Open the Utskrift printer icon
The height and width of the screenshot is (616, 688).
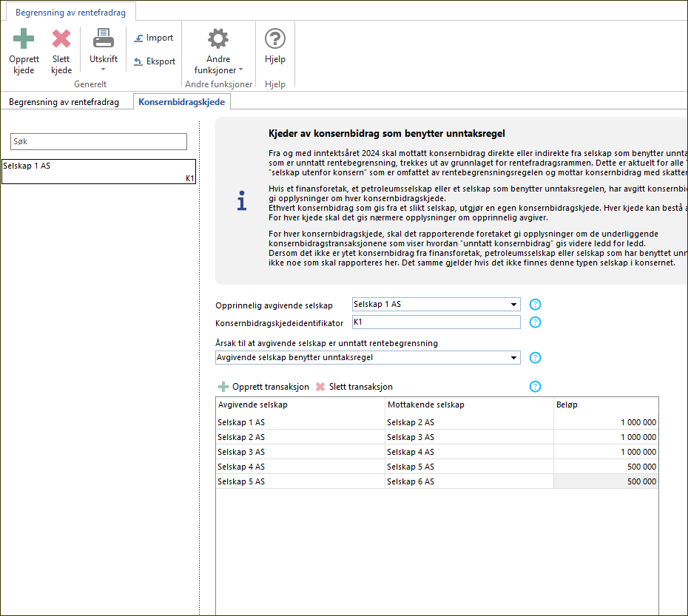(x=104, y=38)
